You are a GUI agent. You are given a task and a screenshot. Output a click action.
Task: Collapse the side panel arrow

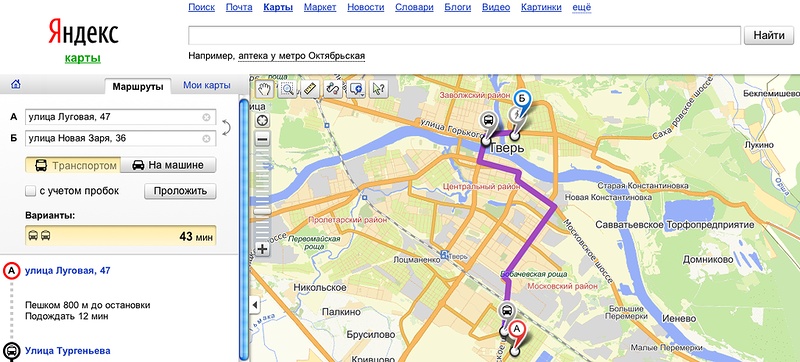tap(255, 305)
